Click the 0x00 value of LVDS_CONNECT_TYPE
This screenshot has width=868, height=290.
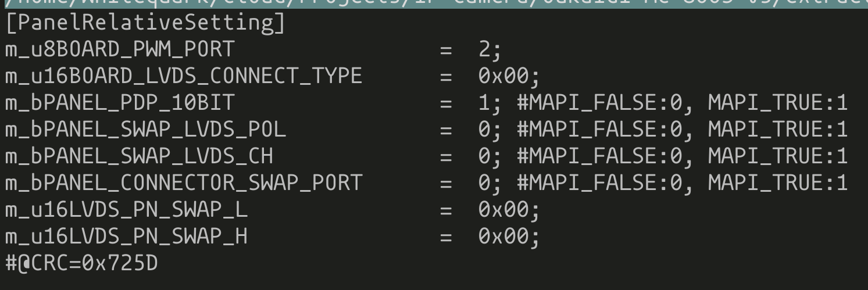[503, 76]
